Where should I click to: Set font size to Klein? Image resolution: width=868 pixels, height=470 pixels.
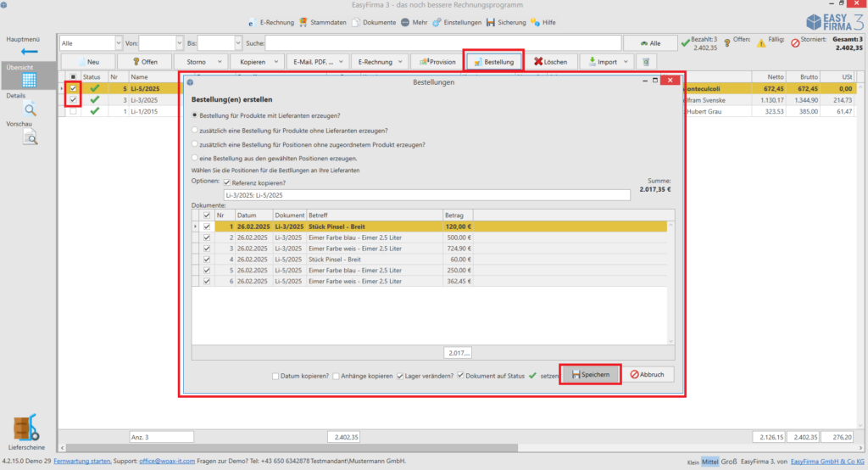(693, 462)
